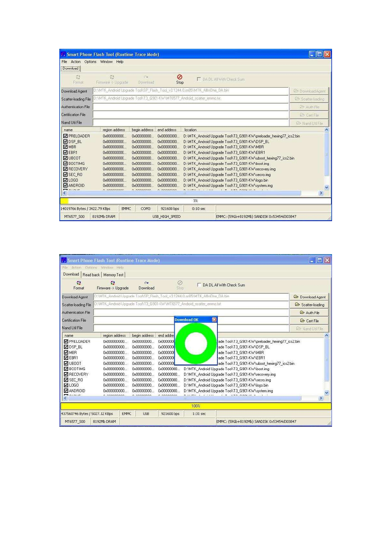Click greyed Firmware -> Upgrade icon in 3% progress window
Image resolution: width=392 pixels, height=555 pixels.
click(x=112, y=77)
